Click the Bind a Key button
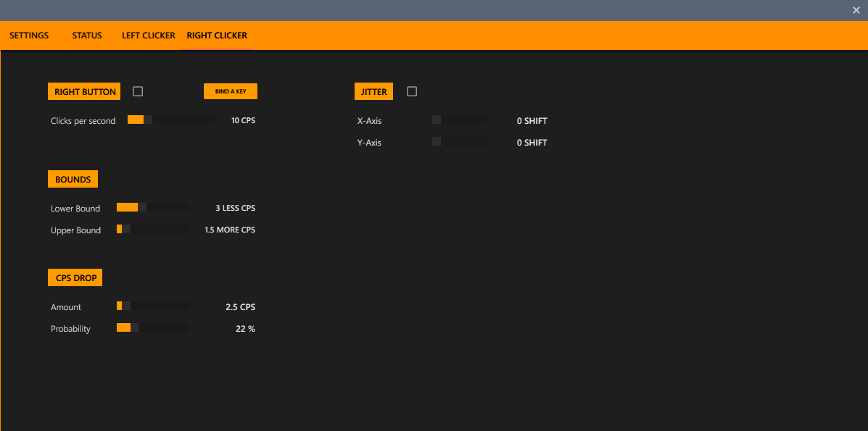The width and height of the screenshot is (868, 431). (231, 91)
